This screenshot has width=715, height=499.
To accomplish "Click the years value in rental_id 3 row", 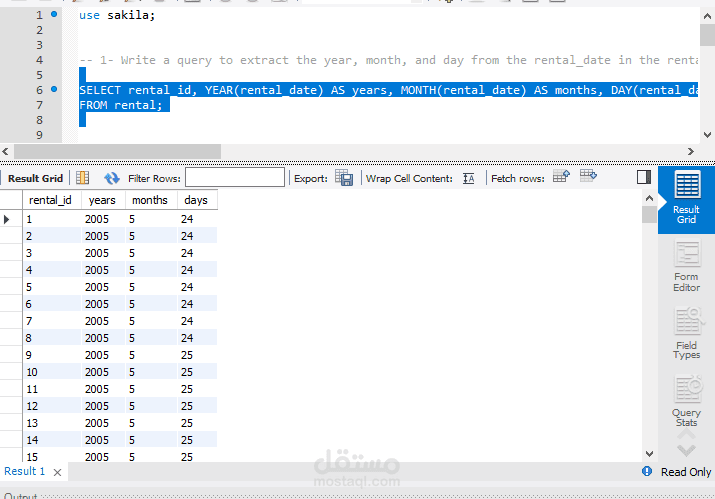I will 103,253.
